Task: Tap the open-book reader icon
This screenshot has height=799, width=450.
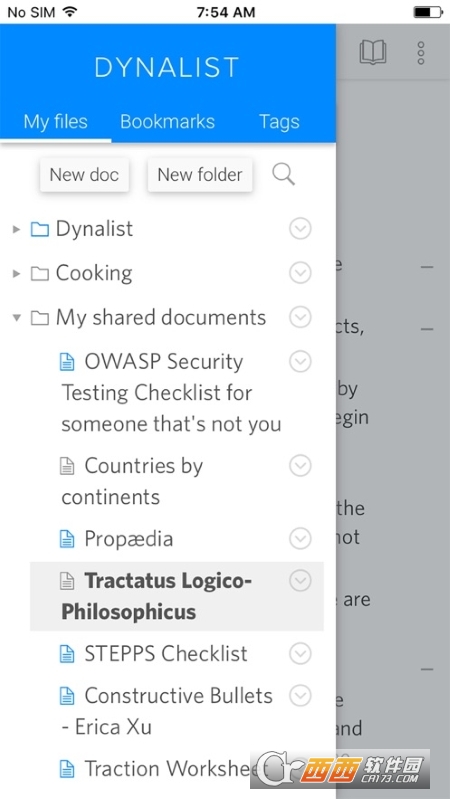Action: tap(373, 52)
